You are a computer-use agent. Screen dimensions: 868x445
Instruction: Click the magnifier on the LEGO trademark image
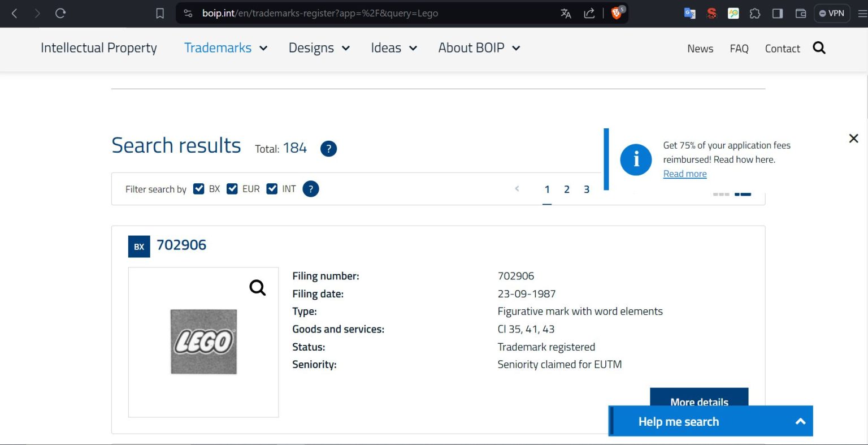257,288
